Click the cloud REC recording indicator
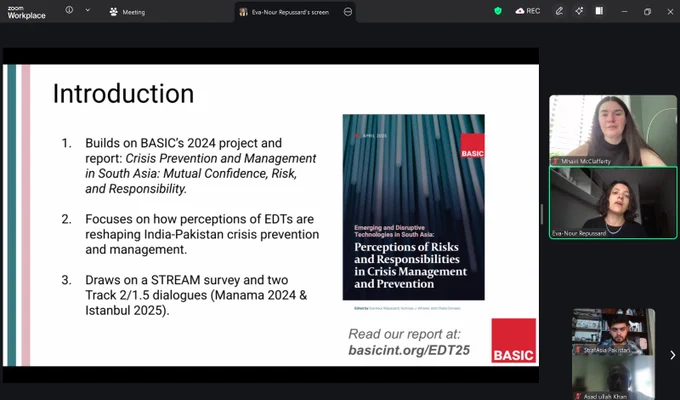680x400 pixels. coord(528,11)
